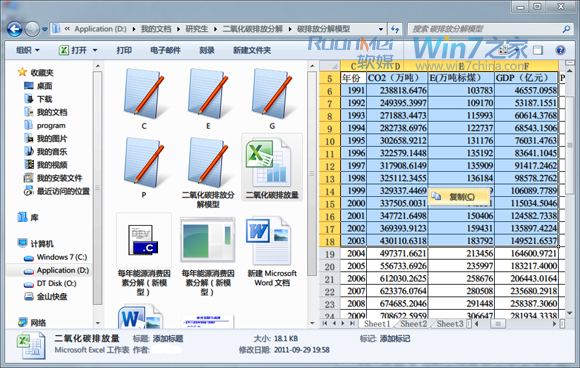Click the preview's horizontal scrollbar thumb
Screen dimensions: 580x368
pos(498,324)
